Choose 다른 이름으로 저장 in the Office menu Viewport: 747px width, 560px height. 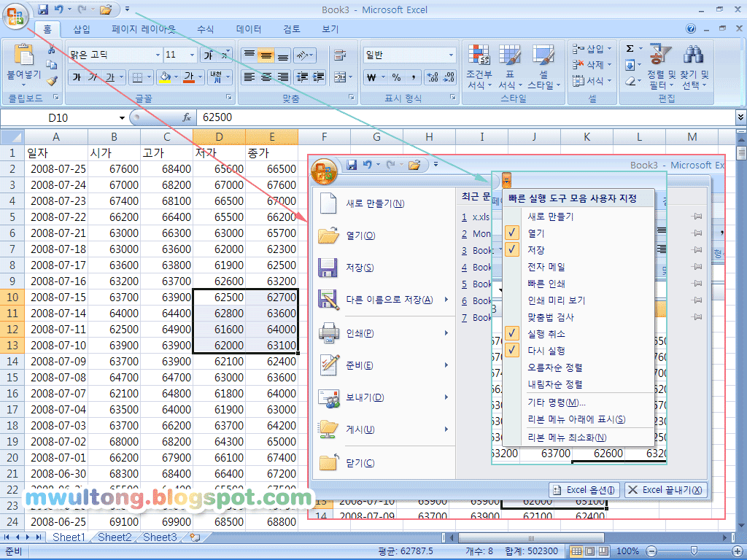(x=384, y=300)
